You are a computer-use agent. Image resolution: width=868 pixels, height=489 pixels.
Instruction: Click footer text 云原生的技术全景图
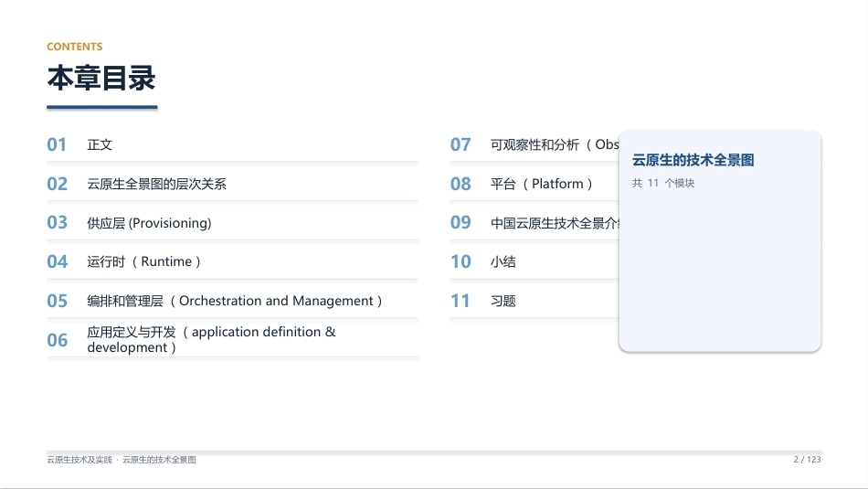(159, 460)
